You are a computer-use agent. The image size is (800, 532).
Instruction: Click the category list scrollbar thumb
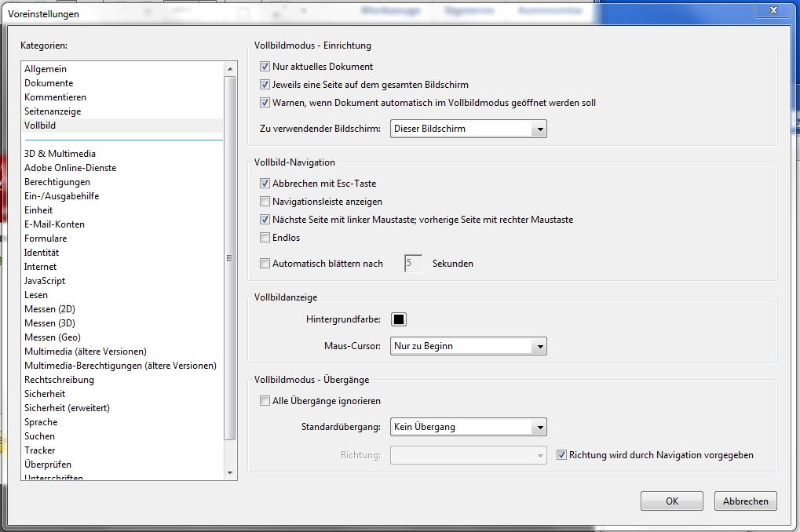230,258
